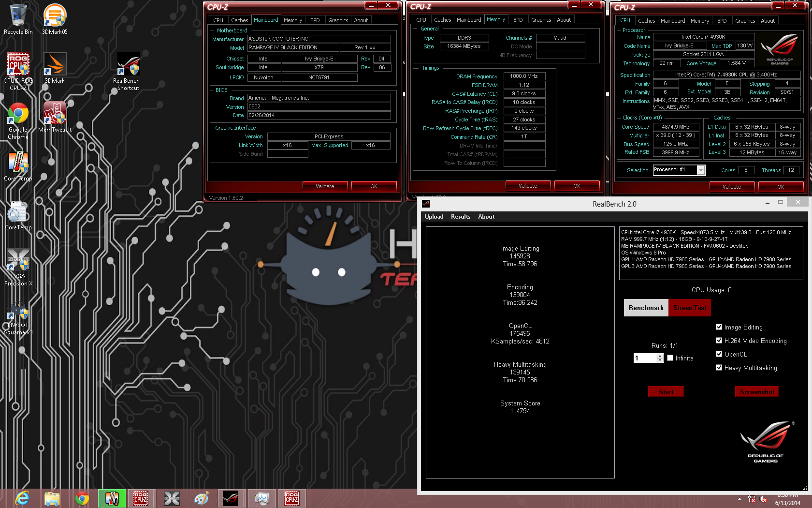Select the CPUID ROG CPU-Z desktop icon
Screen dimensions: 812x508
pos(18,71)
